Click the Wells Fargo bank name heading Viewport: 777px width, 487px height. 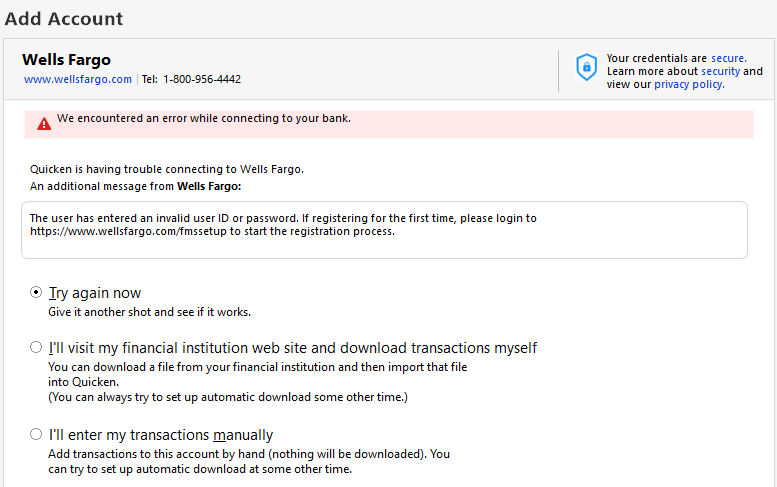click(x=66, y=60)
